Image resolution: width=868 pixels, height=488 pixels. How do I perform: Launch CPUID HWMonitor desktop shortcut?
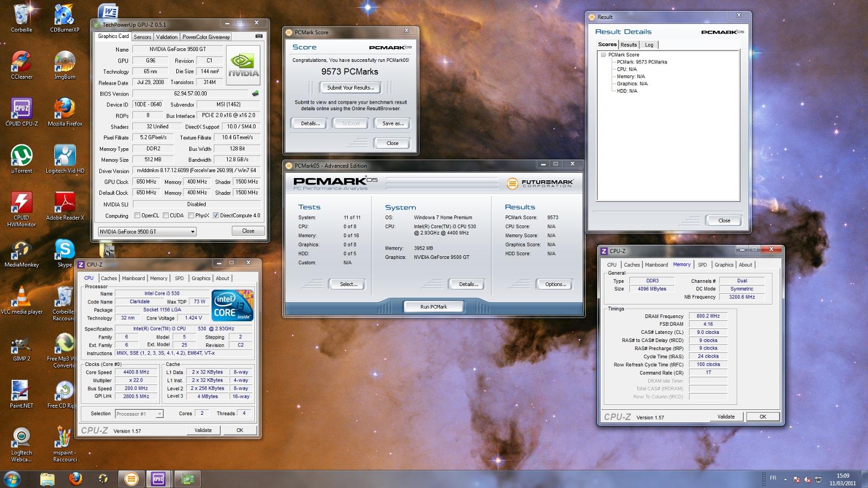[x=22, y=210]
